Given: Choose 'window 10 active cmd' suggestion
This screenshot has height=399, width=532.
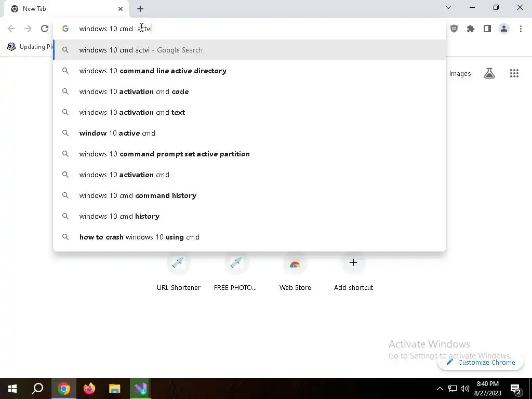Looking at the screenshot, I should pos(249,133).
